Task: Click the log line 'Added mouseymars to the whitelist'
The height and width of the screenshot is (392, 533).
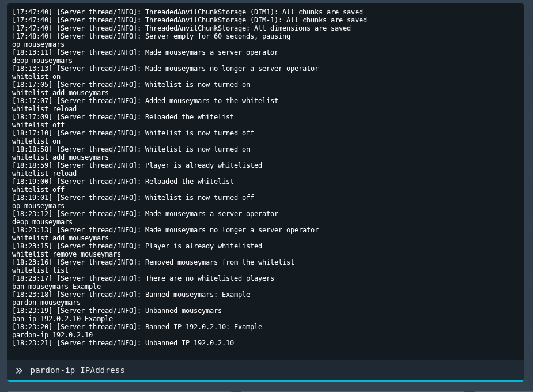Action: pyautogui.click(x=145, y=101)
